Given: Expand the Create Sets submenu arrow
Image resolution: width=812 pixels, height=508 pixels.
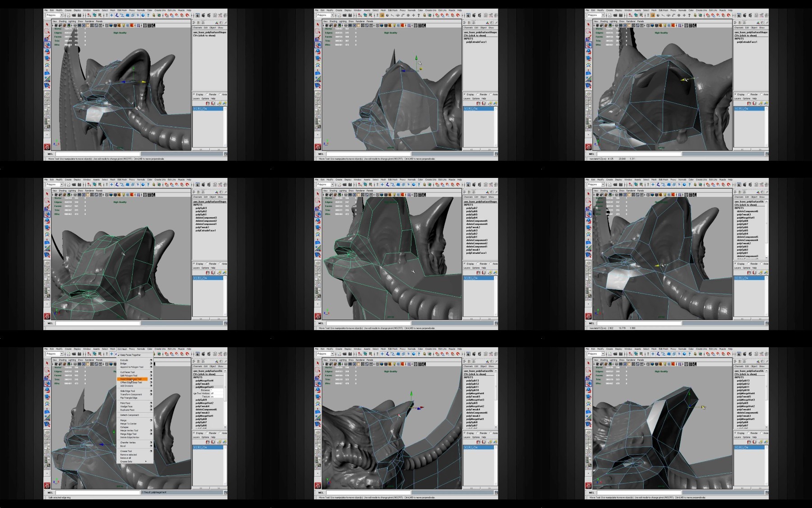Looking at the screenshot, I should click(146, 461).
